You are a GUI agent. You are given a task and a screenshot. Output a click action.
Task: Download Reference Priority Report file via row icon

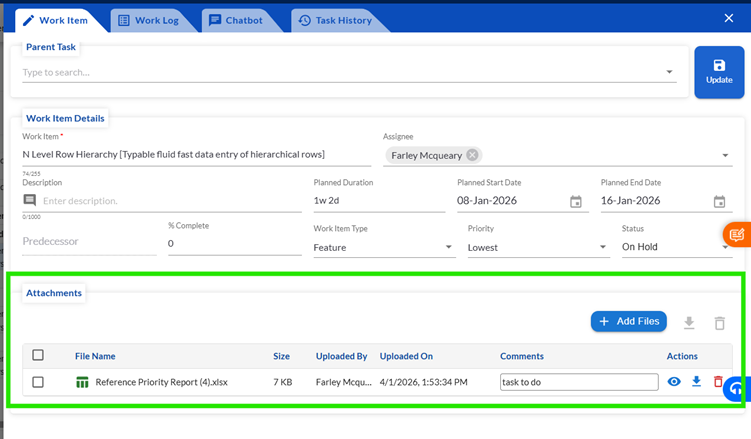coord(696,382)
